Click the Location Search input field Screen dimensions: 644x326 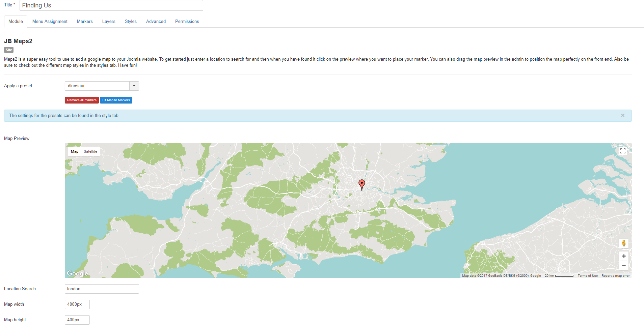(x=102, y=289)
